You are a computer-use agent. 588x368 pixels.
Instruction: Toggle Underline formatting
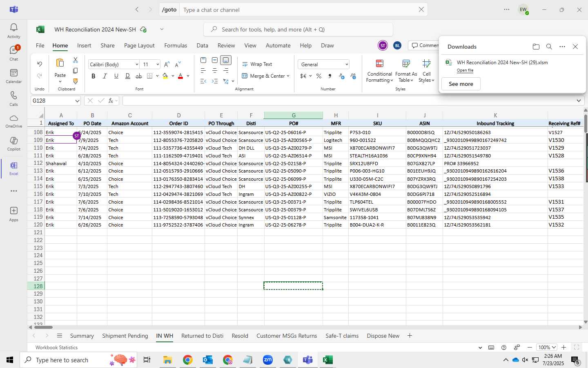(116, 76)
